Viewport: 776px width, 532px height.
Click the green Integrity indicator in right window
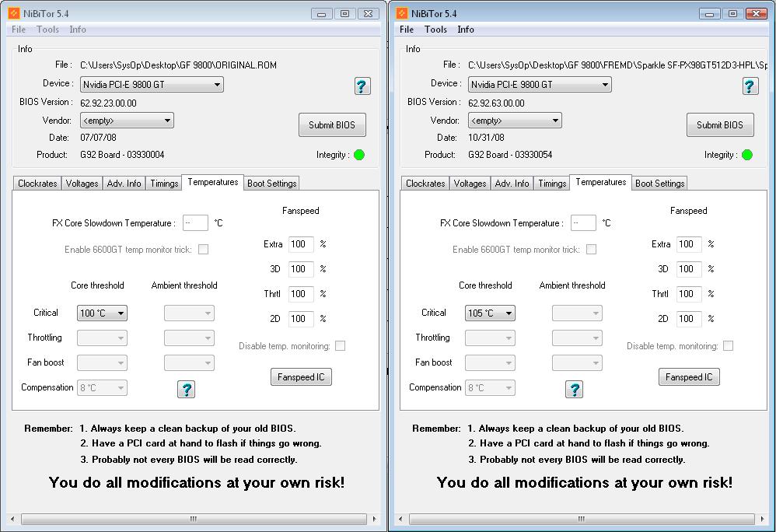[747, 155]
